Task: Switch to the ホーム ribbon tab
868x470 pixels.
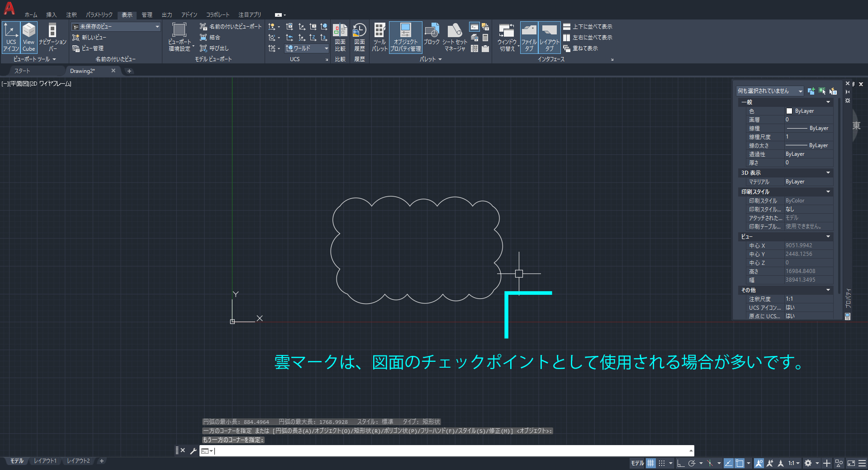Action: pos(30,14)
